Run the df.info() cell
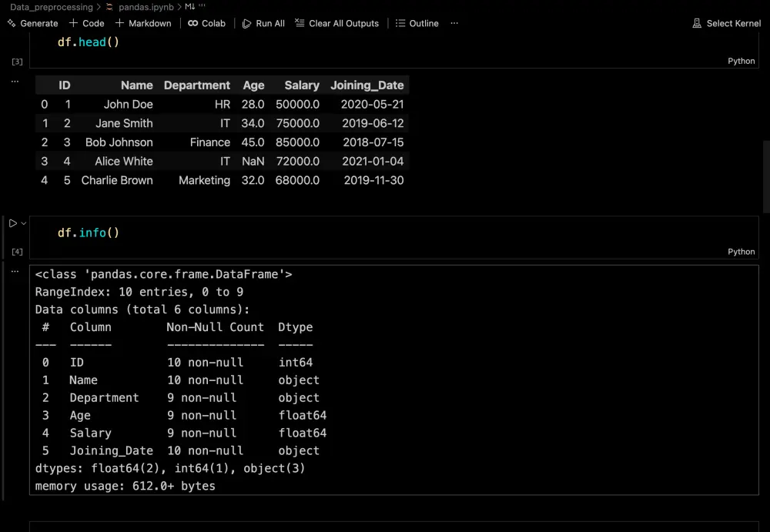The width and height of the screenshot is (770, 532). pyautogui.click(x=13, y=223)
